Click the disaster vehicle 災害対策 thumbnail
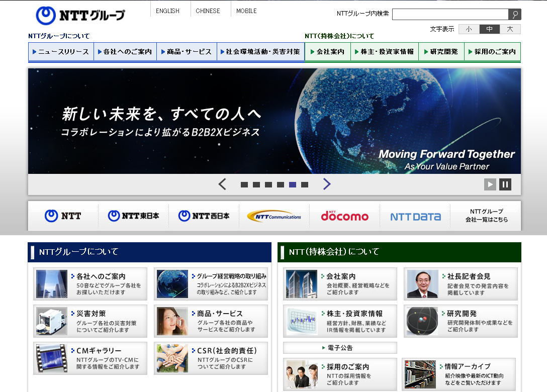 click(x=52, y=321)
